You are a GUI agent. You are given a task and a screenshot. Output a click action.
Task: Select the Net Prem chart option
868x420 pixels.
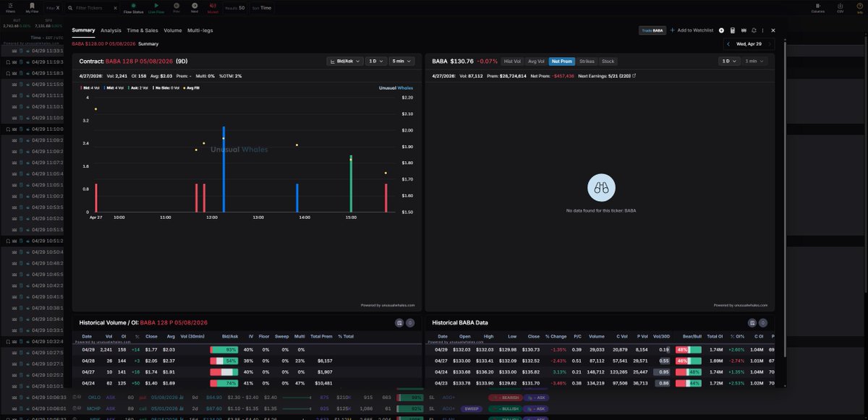pyautogui.click(x=561, y=61)
